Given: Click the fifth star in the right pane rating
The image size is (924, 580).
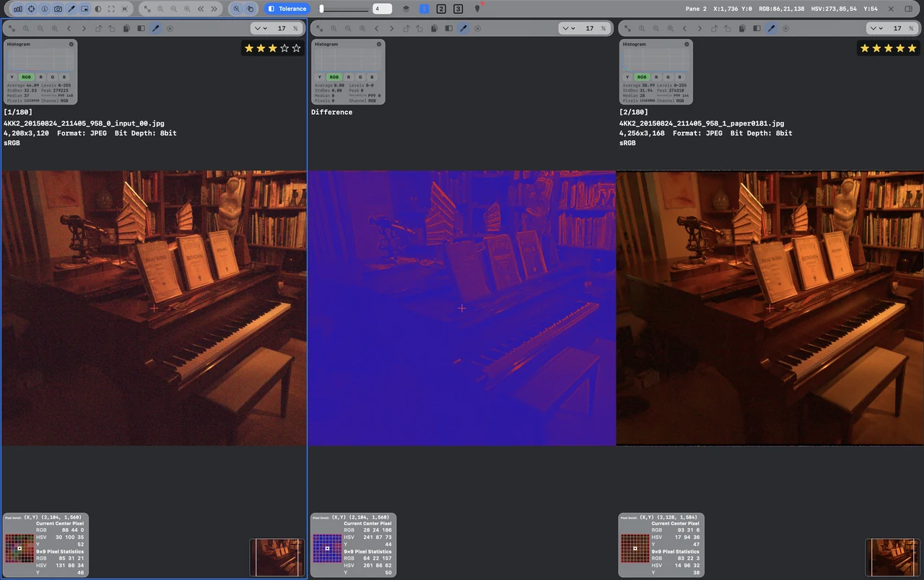Looking at the screenshot, I should point(912,48).
